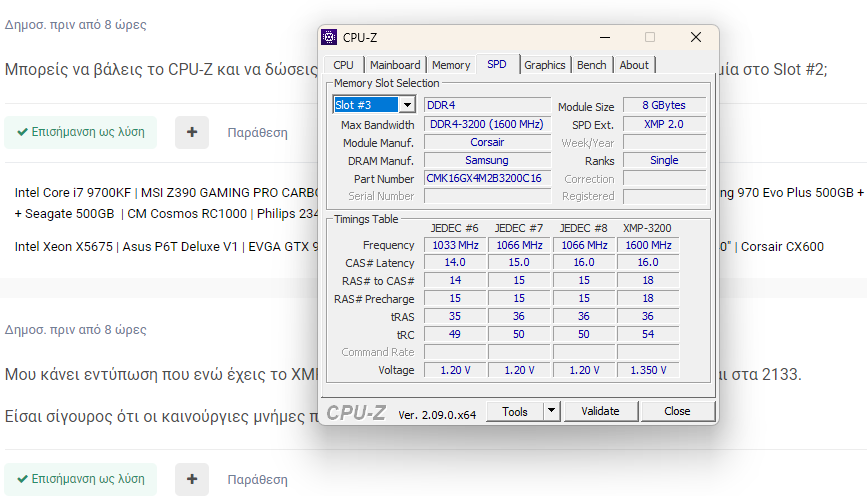Click Ranks value Single
The height and width of the screenshot is (496, 867).
tap(664, 160)
